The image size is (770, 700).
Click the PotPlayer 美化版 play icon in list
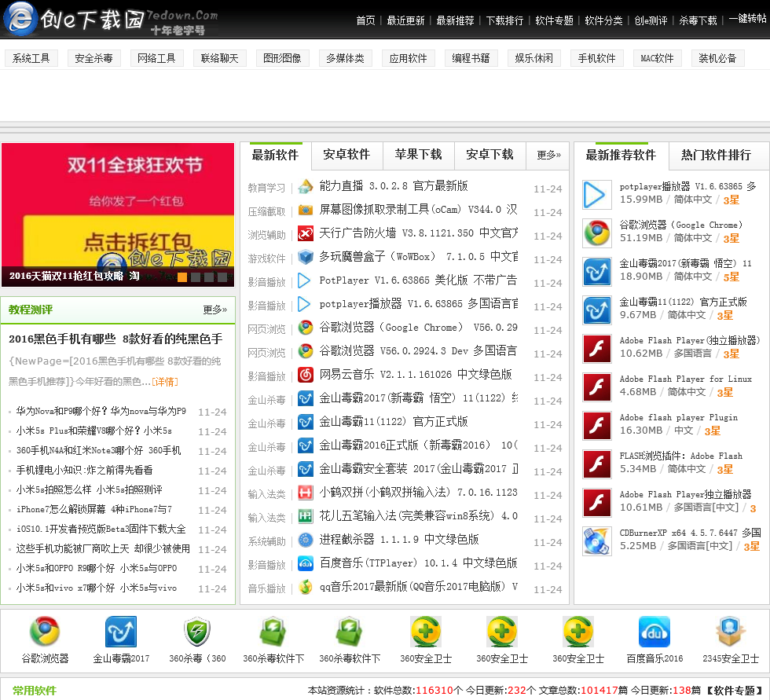(x=305, y=280)
